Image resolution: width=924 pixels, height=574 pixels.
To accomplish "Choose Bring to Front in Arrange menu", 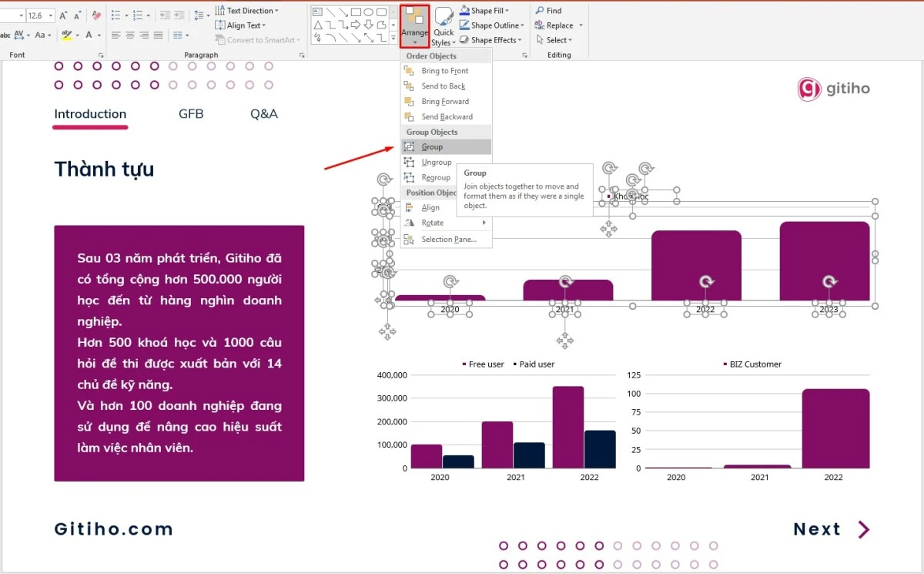I will coord(446,71).
